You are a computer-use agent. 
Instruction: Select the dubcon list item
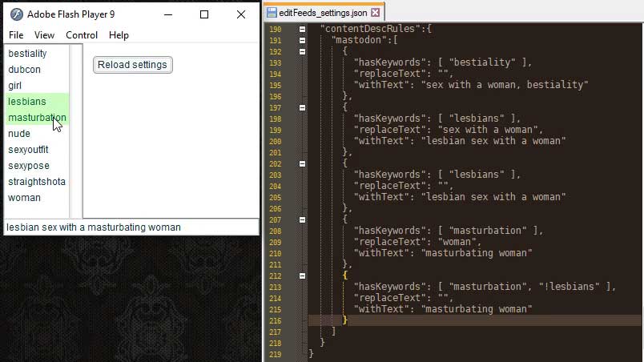pyautogui.click(x=25, y=70)
